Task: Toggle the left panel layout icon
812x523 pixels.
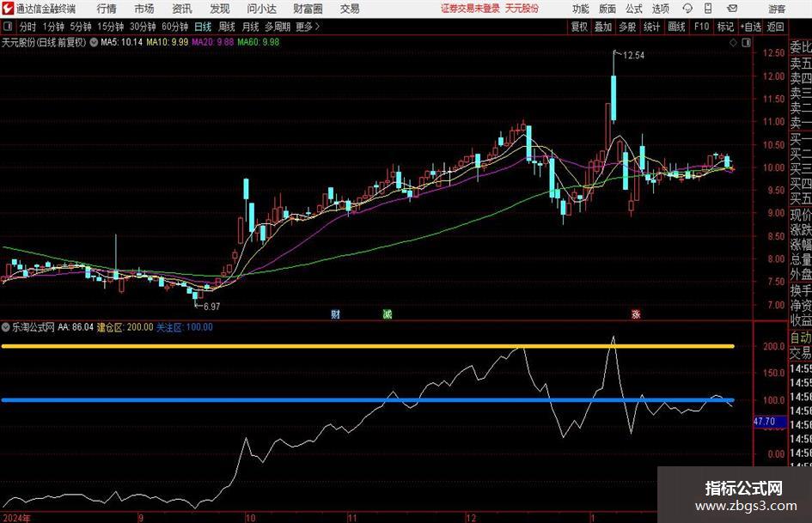Action: tap(7, 27)
